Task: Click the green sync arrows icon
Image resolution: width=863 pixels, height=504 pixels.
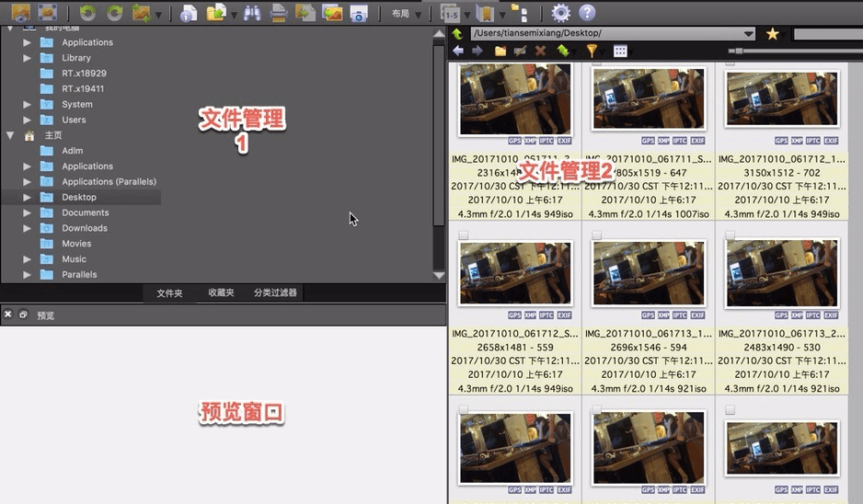Action: 562,51
